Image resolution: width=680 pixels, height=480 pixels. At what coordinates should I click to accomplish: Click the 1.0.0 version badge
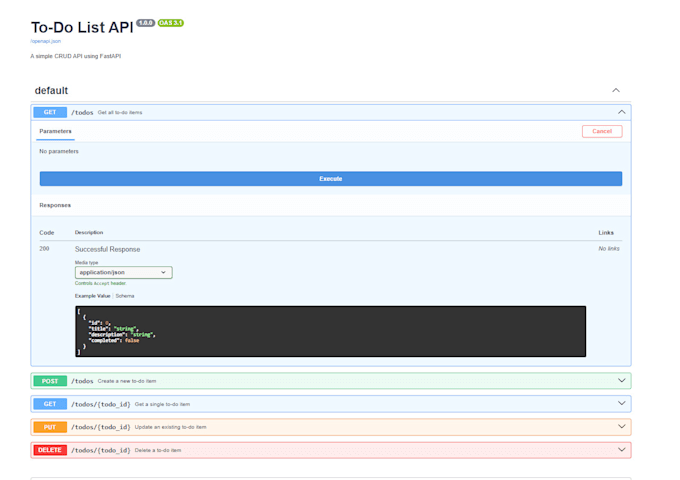(146, 23)
